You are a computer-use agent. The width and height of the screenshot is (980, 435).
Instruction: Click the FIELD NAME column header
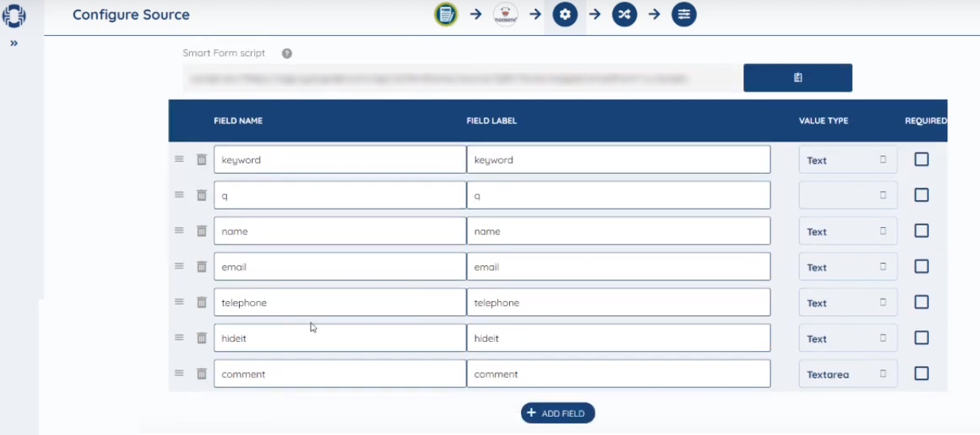click(x=238, y=121)
